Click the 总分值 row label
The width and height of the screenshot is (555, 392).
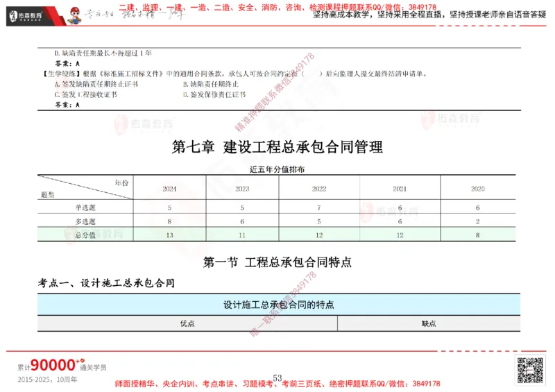(85, 235)
